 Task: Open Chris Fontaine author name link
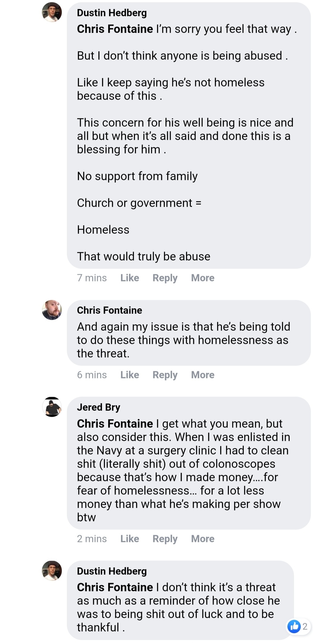point(109,310)
